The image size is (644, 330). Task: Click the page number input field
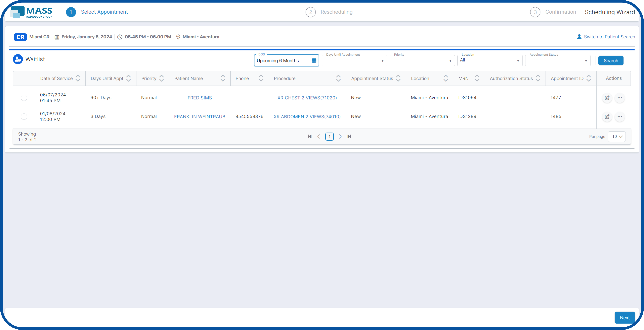click(x=330, y=136)
